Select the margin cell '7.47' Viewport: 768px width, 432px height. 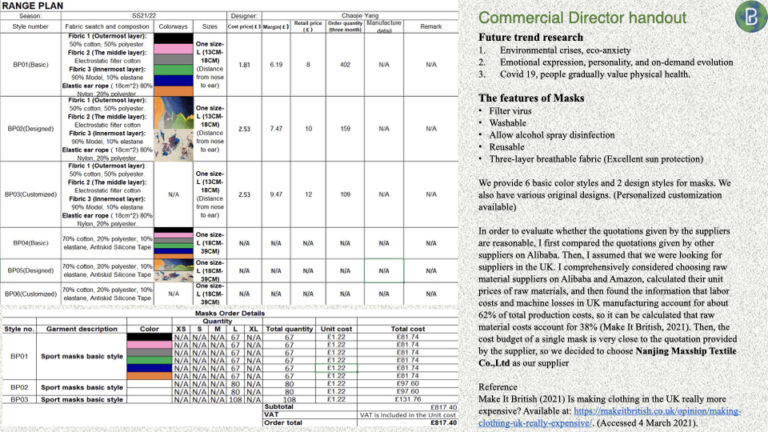276,129
